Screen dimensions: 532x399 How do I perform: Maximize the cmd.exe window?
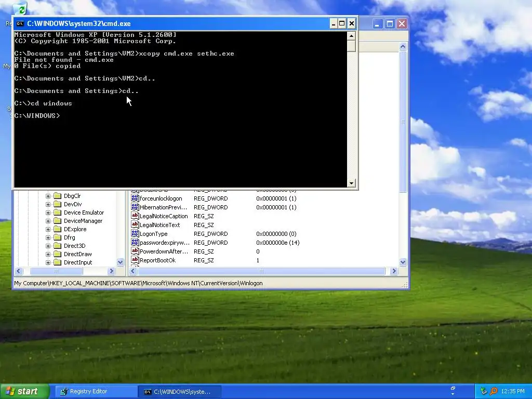(342, 23)
